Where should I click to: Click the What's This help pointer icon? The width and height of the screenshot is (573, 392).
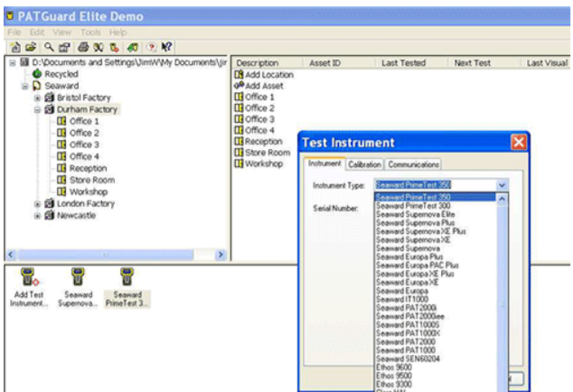tap(167, 46)
